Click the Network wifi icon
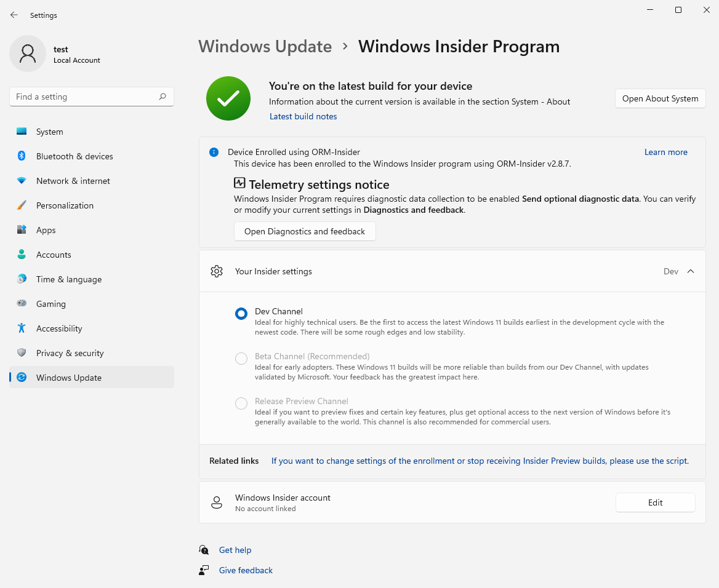Image resolution: width=719 pixels, height=588 pixels. pos(22,181)
